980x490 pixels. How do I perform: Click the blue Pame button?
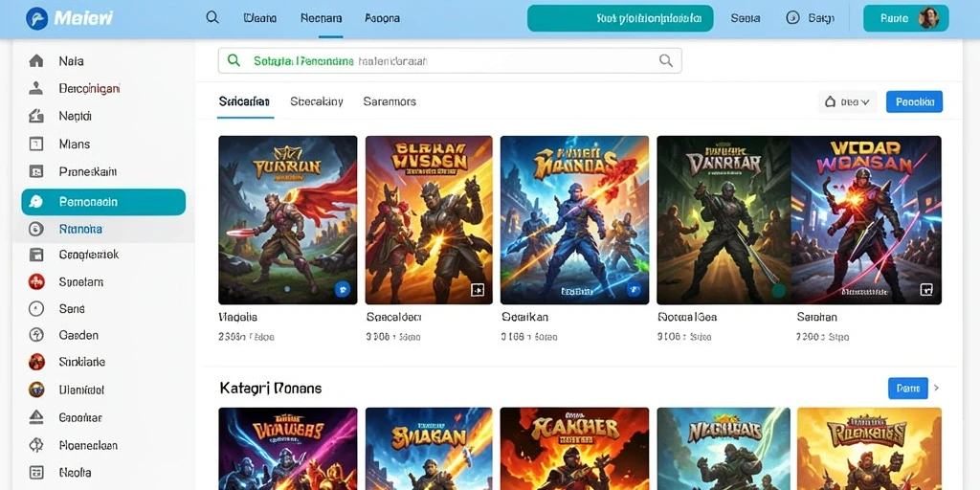pyautogui.click(x=907, y=389)
